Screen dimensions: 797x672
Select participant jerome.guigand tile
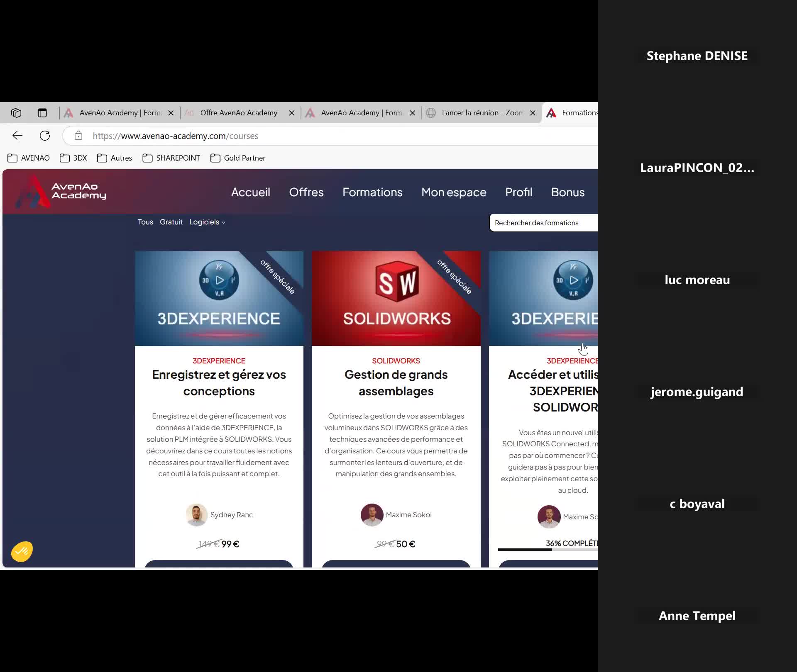pos(697,392)
